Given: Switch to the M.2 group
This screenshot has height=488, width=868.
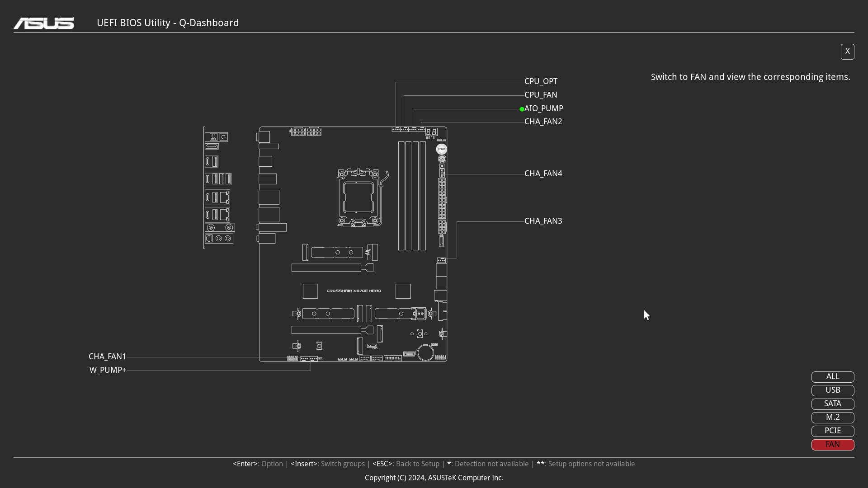Looking at the screenshot, I should pyautogui.click(x=833, y=418).
